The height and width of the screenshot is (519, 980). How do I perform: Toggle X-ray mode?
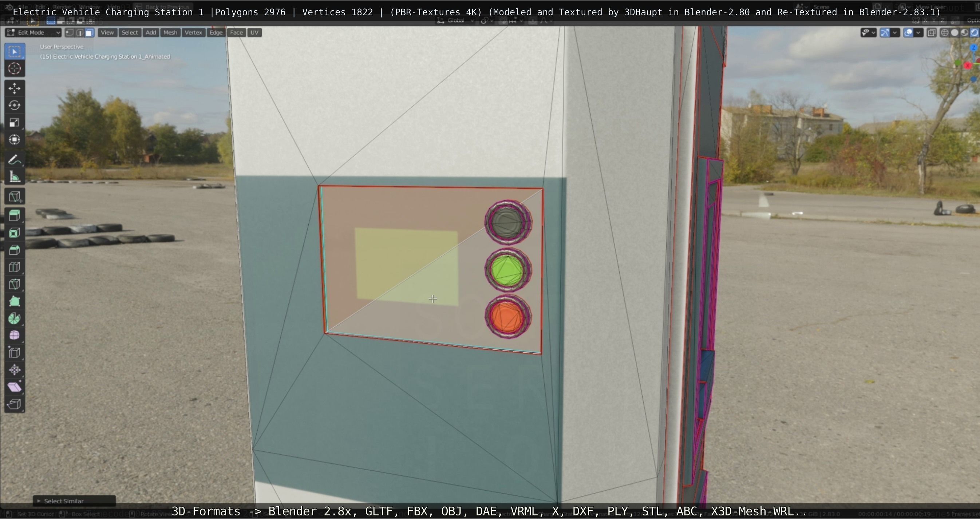931,33
